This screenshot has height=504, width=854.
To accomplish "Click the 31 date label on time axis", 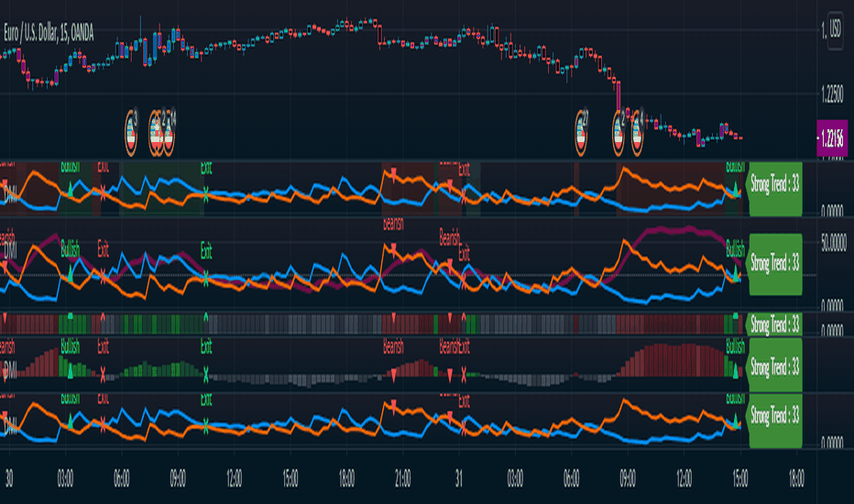I will click(x=458, y=479).
